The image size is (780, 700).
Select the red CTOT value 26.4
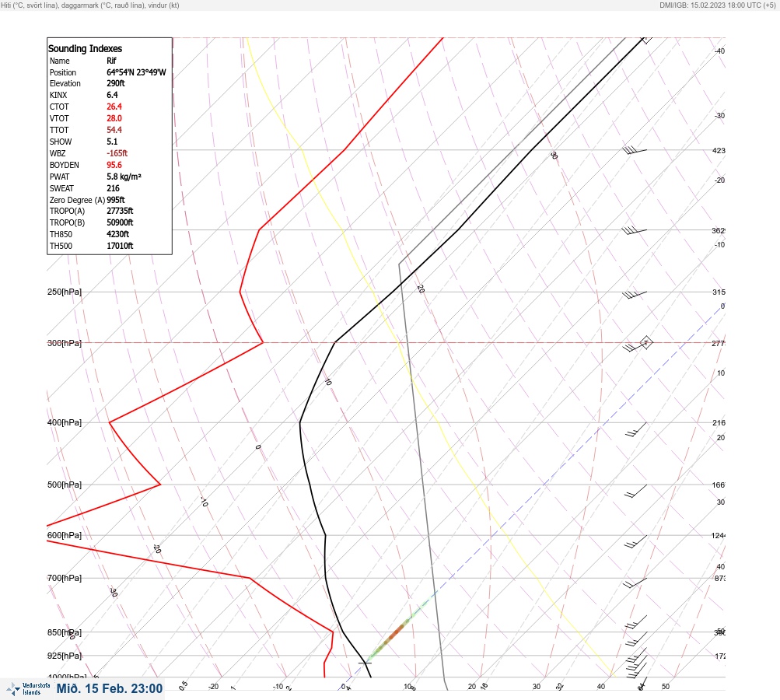point(114,107)
